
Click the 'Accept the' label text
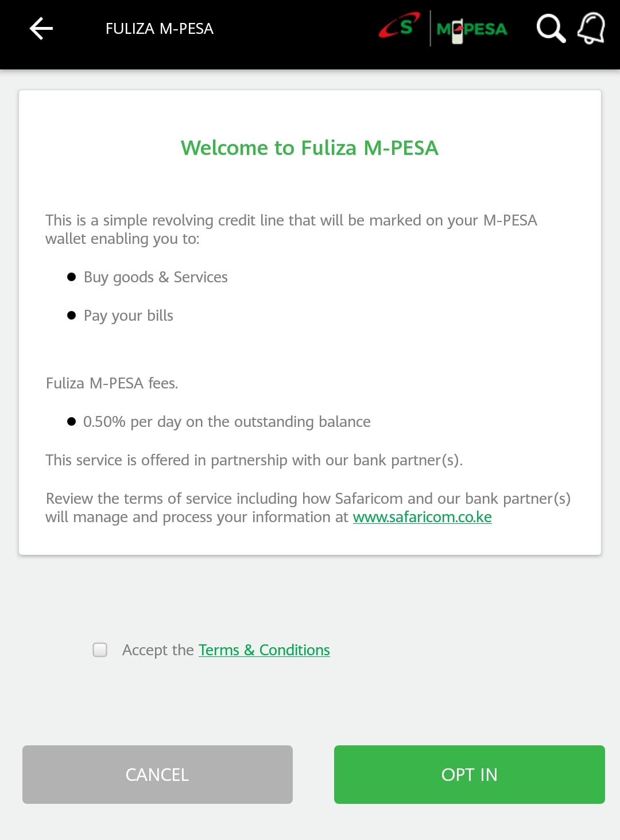point(158,650)
